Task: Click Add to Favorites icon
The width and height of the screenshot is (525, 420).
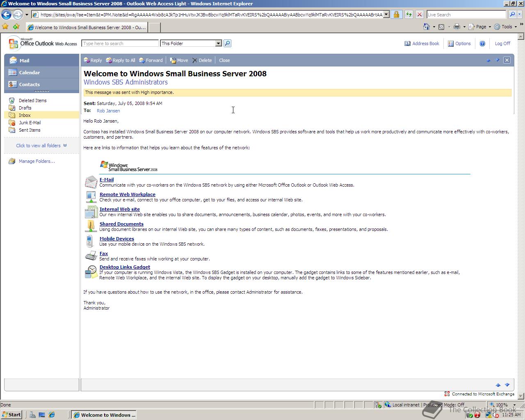Action: pyautogui.click(x=16, y=27)
